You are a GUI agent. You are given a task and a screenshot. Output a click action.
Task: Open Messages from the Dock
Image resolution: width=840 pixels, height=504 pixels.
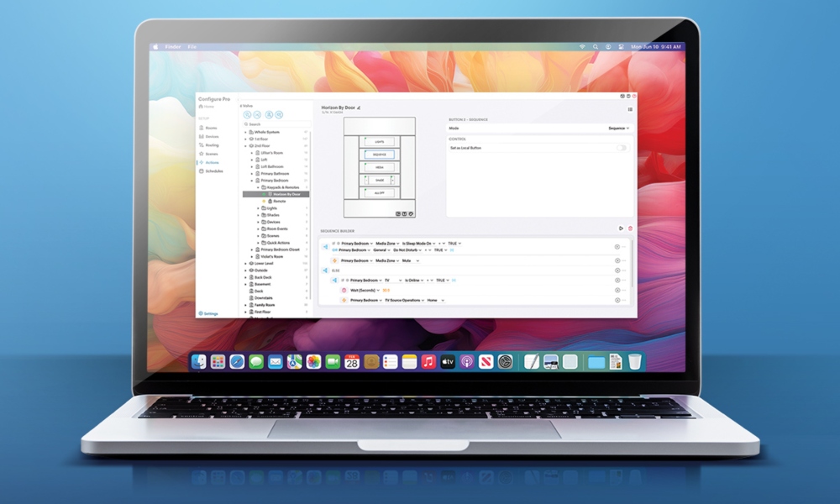256,362
